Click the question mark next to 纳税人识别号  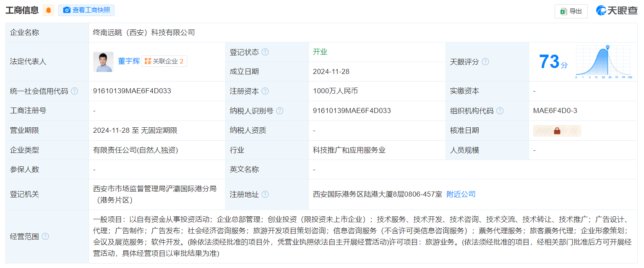pyautogui.click(x=280, y=110)
